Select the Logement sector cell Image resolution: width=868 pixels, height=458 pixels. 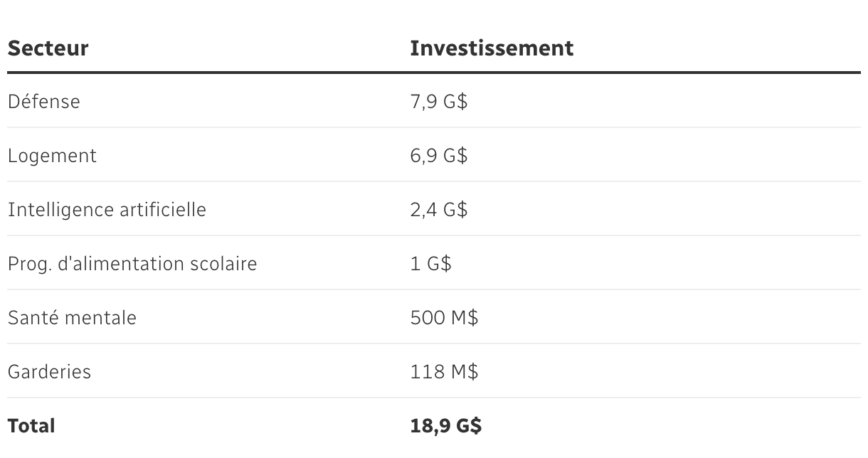tap(52, 156)
